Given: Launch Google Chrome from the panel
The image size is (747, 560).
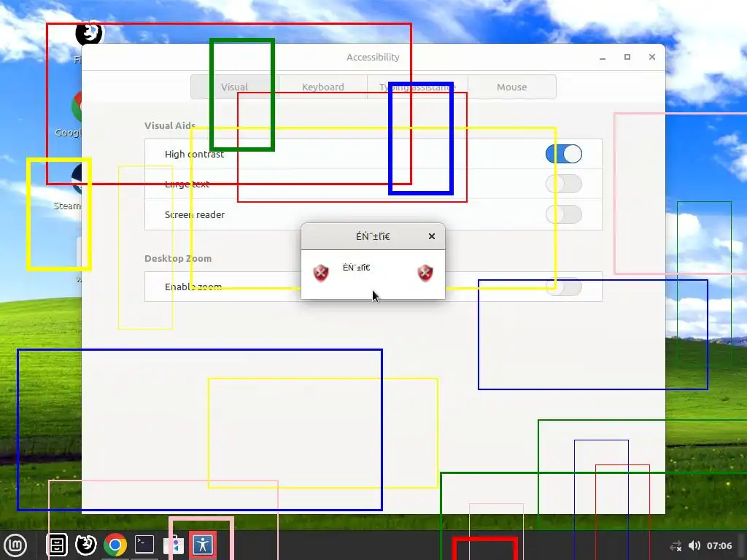Looking at the screenshot, I should pyautogui.click(x=115, y=545).
